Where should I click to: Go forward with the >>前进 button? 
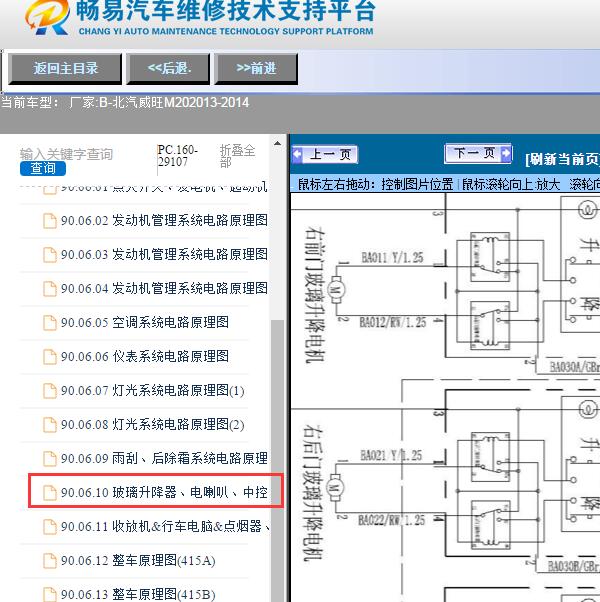pos(256,69)
